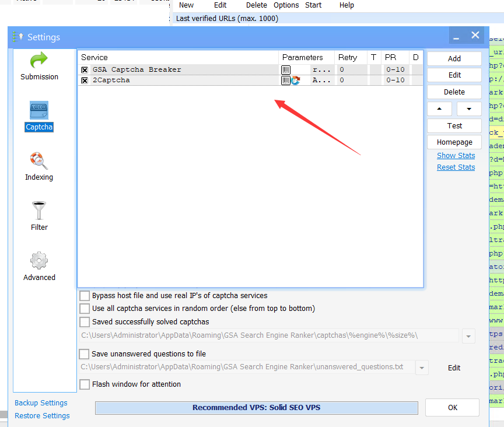The width and height of the screenshot is (504, 427).
Task: Open the Options menu
Action: [286, 5]
